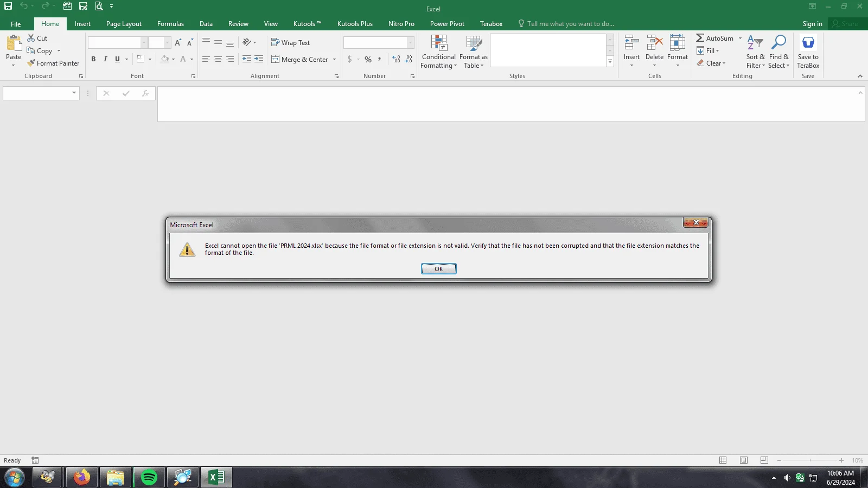The width and height of the screenshot is (868, 488).
Task: Click Decrease Indent icon
Action: tap(247, 59)
